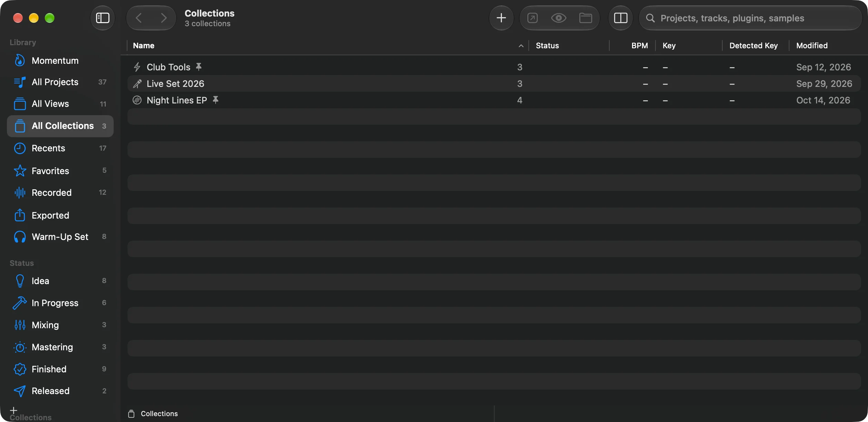The width and height of the screenshot is (868, 422).
Task: Filter by Mixing status
Action: [x=60, y=325]
